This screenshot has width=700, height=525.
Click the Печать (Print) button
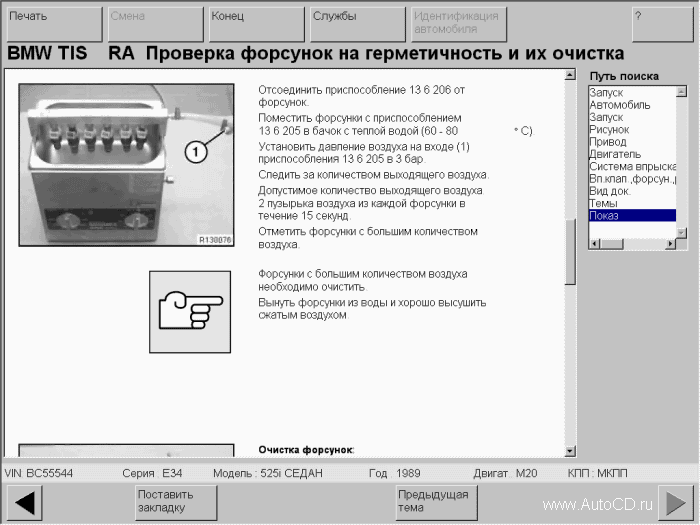[54, 24]
